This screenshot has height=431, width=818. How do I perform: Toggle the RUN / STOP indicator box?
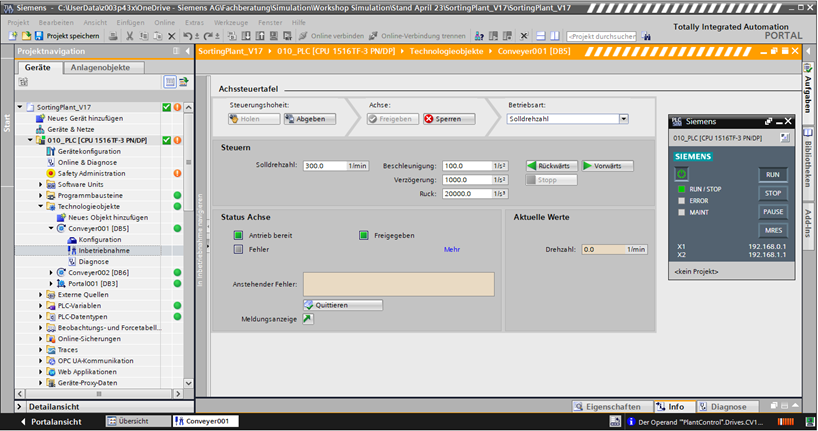681,188
